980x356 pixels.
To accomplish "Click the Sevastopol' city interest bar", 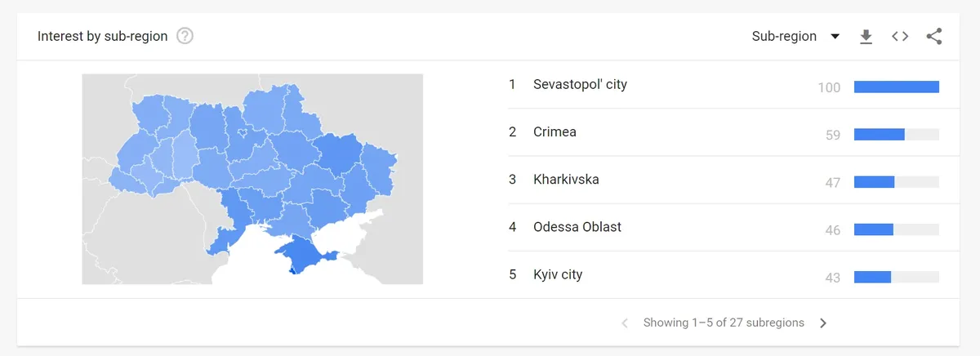I will tap(896, 87).
